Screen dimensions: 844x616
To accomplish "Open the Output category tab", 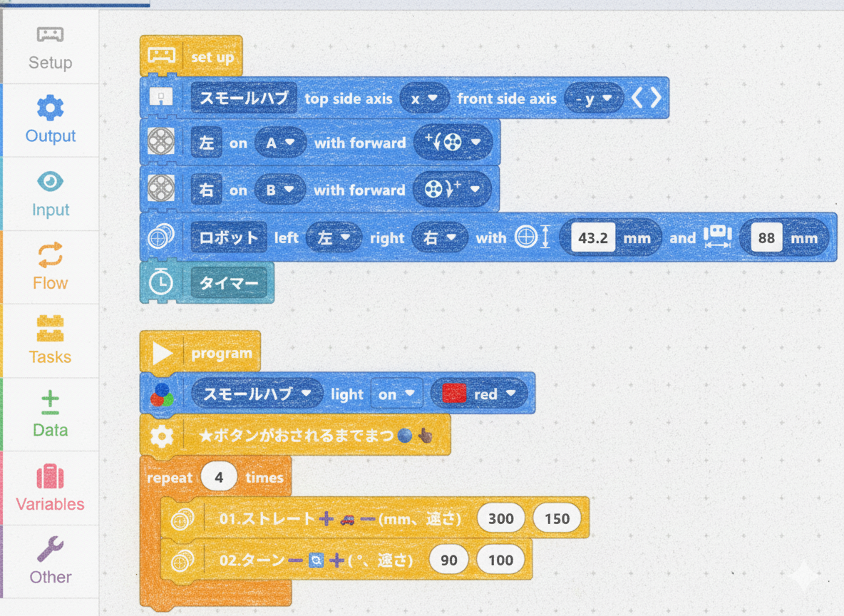I will 50,120.
